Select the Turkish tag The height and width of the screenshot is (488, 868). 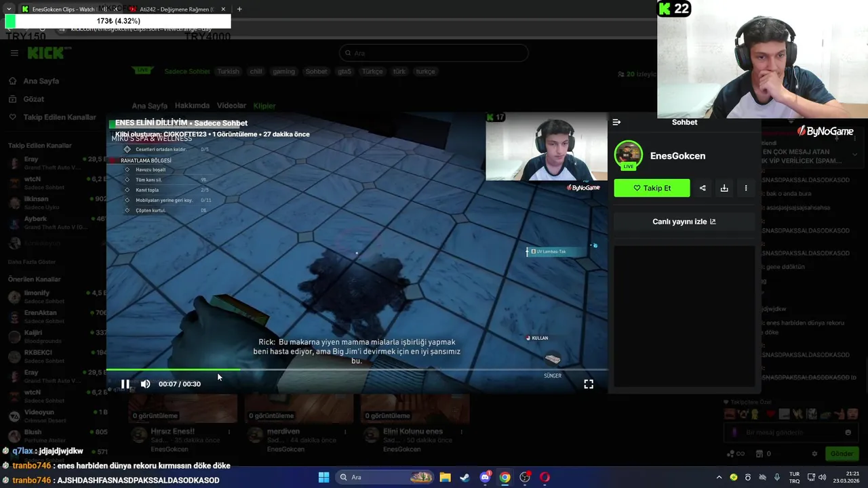[229, 71]
